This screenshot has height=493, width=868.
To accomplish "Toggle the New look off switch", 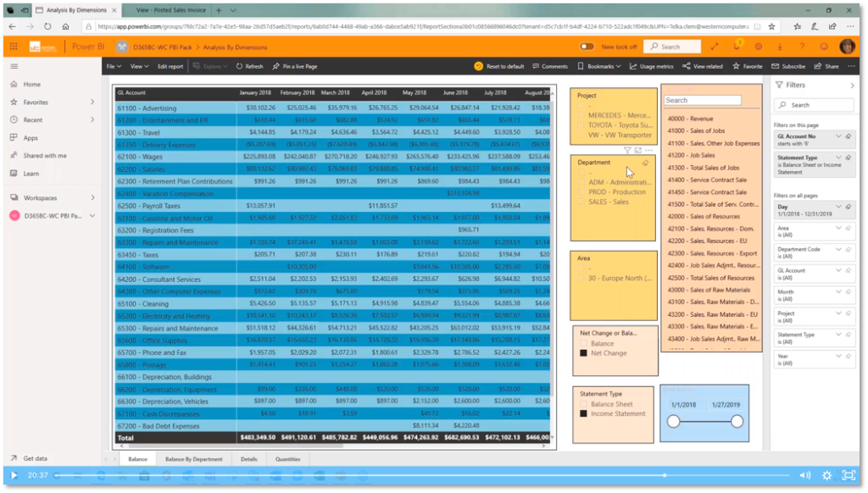I will pos(587,47).
